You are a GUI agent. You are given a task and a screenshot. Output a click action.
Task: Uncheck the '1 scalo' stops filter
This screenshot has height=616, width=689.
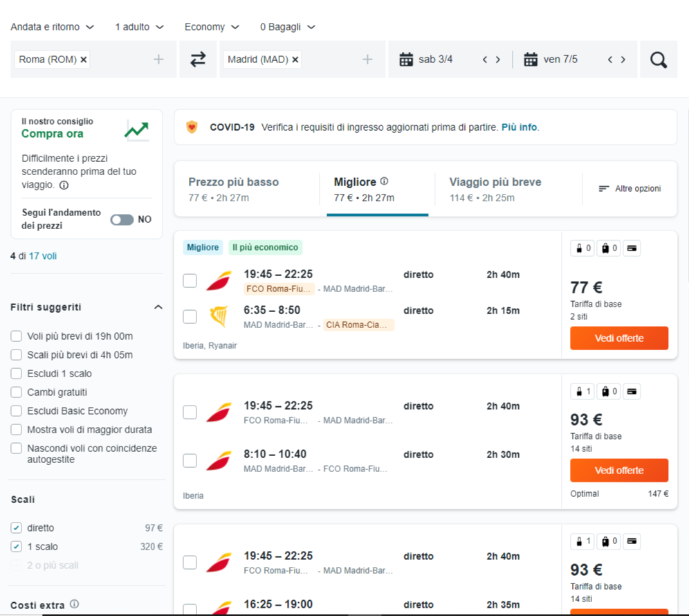click(17, 547)
